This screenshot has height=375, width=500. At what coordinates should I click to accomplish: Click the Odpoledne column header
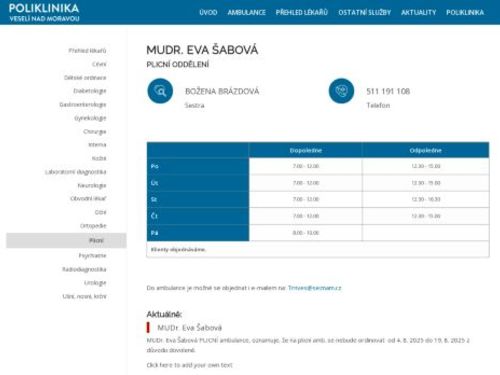(x=426, y=150)
